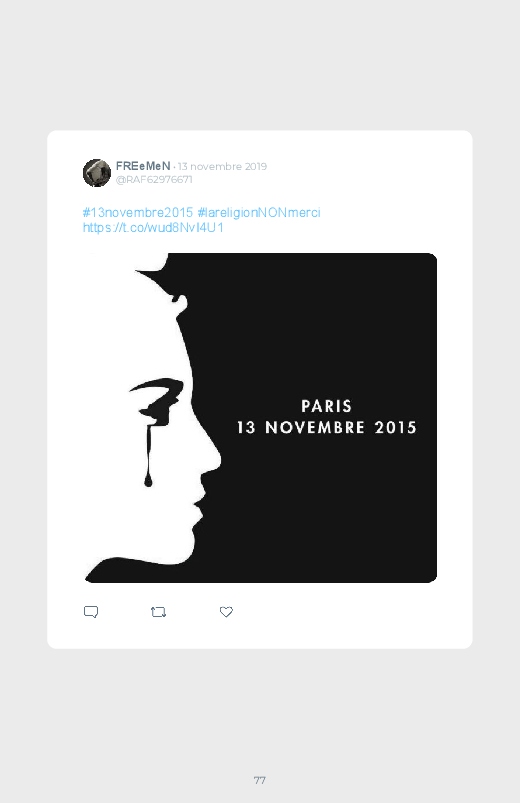Follow the #13novembre2015 hashtag
The image size is (520, 803).
tap(138, 213)
